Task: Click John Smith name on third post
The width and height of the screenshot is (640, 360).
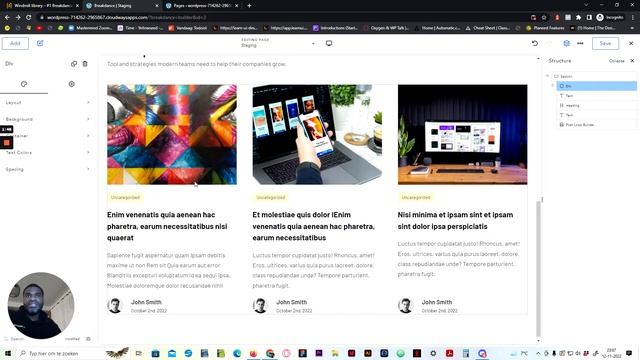Action: 437,302
